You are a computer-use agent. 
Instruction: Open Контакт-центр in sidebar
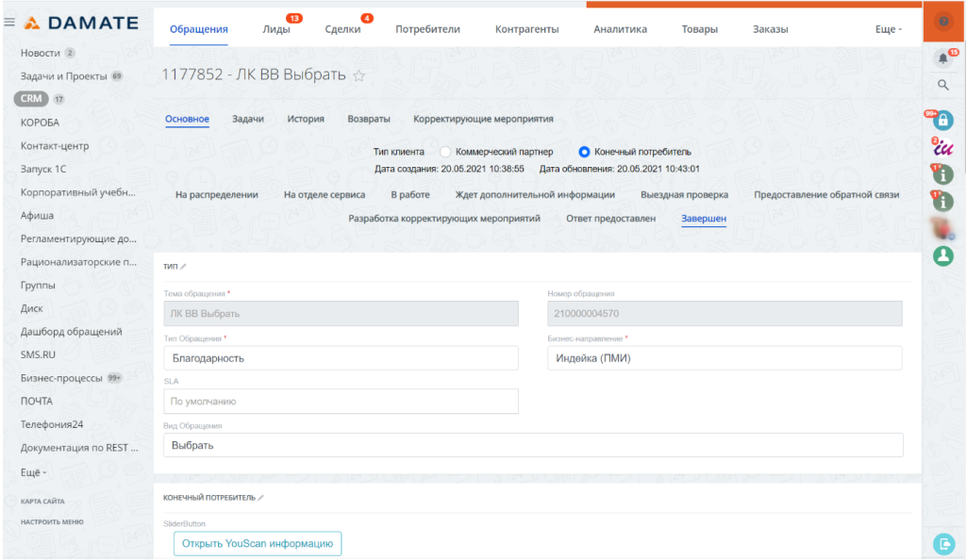54,146
